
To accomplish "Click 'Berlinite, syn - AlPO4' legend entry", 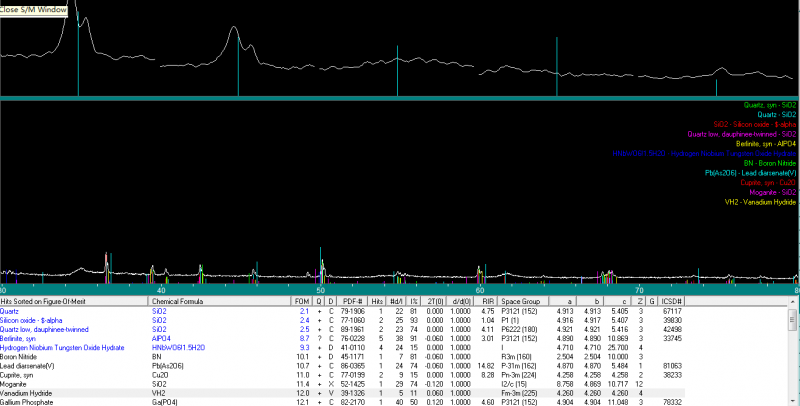I will coord(766,144).
